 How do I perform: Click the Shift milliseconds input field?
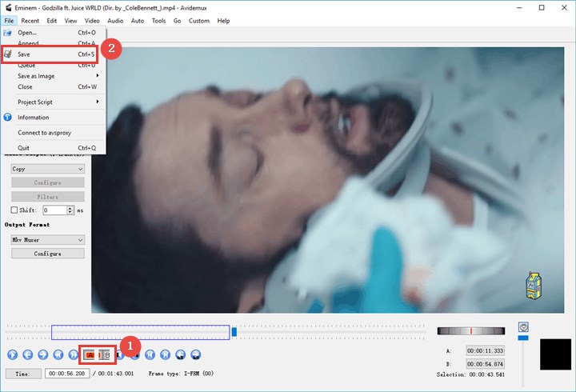pyautogui.click(x=55, y=210)
